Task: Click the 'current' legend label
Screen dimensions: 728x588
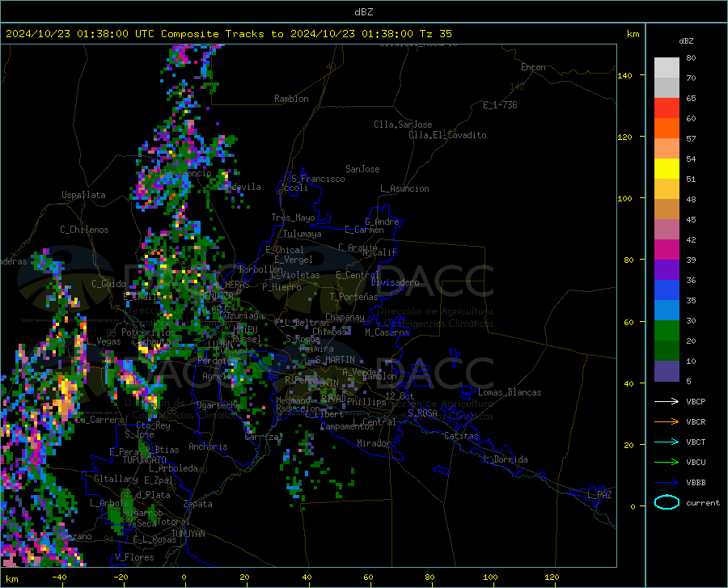Action: tap(702, 502)
